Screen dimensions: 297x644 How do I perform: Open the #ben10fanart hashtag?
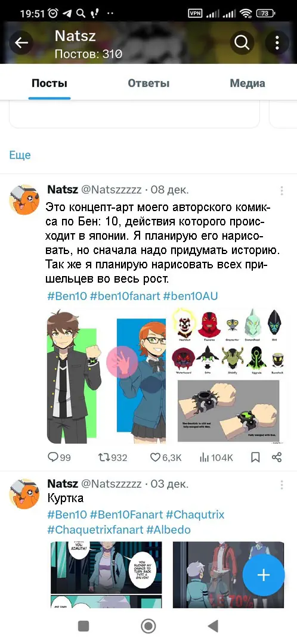point(125,296)
